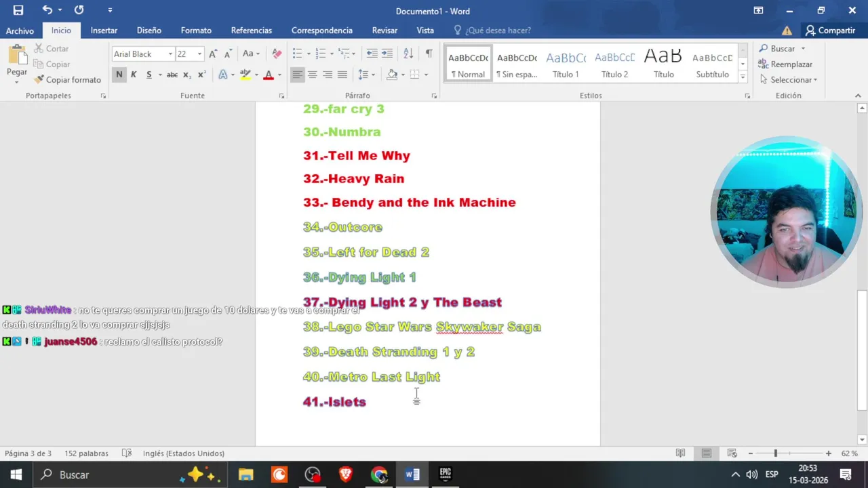Viewport: 868px width, 488px height.
Task: Open the Seleccionar dropdown in Edición
Action: pyautogui.click(x=788, y=79)
